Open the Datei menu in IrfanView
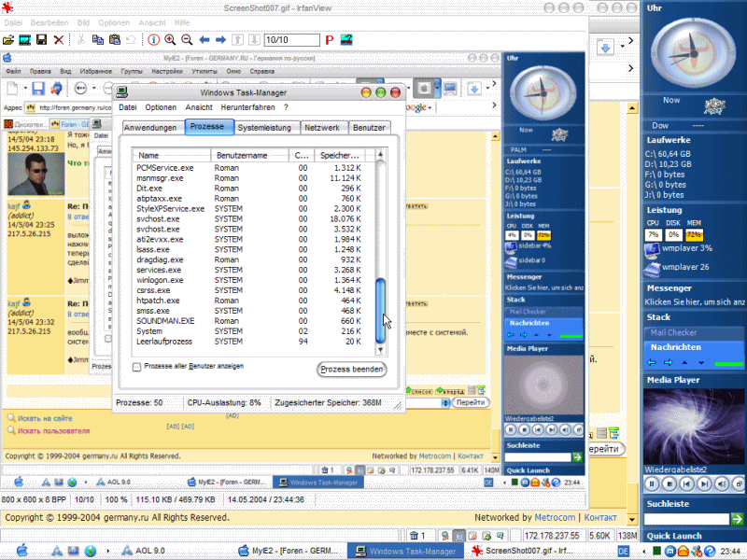Viewport: 747px width, 560px height. (13, 22)
